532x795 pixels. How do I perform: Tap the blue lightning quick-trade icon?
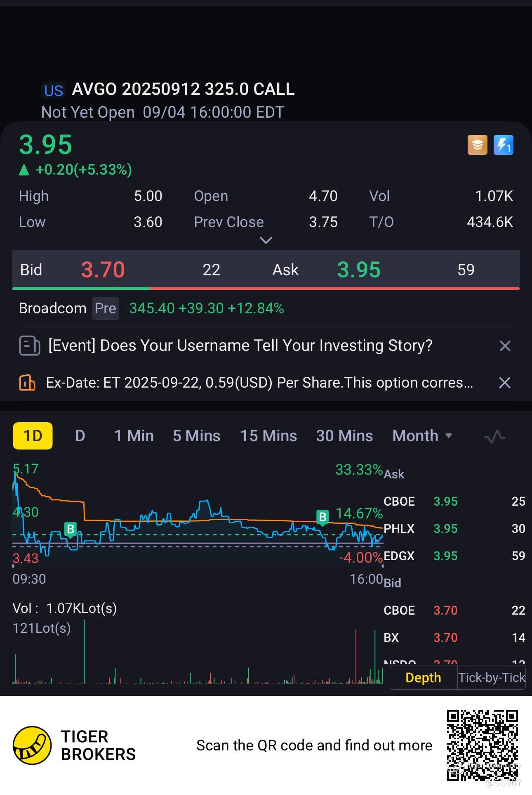coord(504,145)
